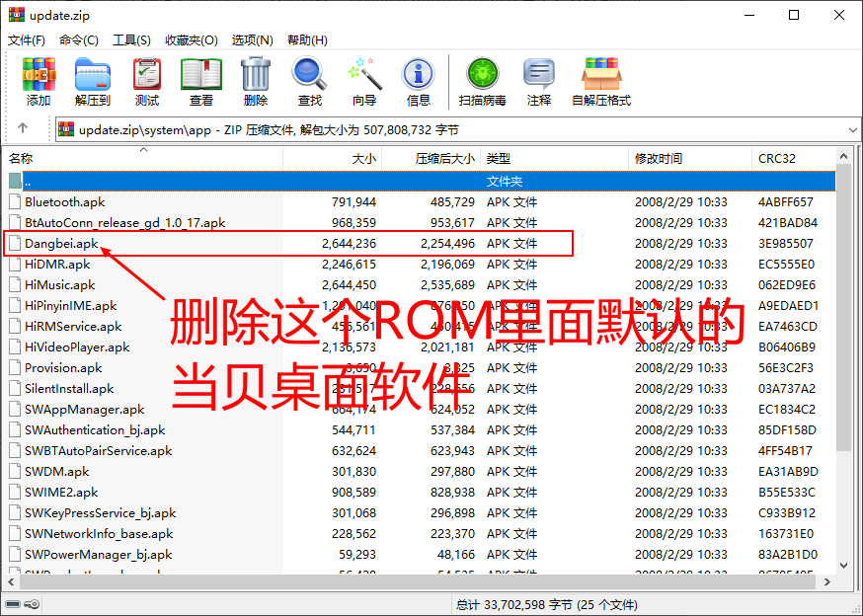Sort by the 修改时间 column header
Image resolution: width=863 pixels, height=616 pixels.
[x=690, y=159]
